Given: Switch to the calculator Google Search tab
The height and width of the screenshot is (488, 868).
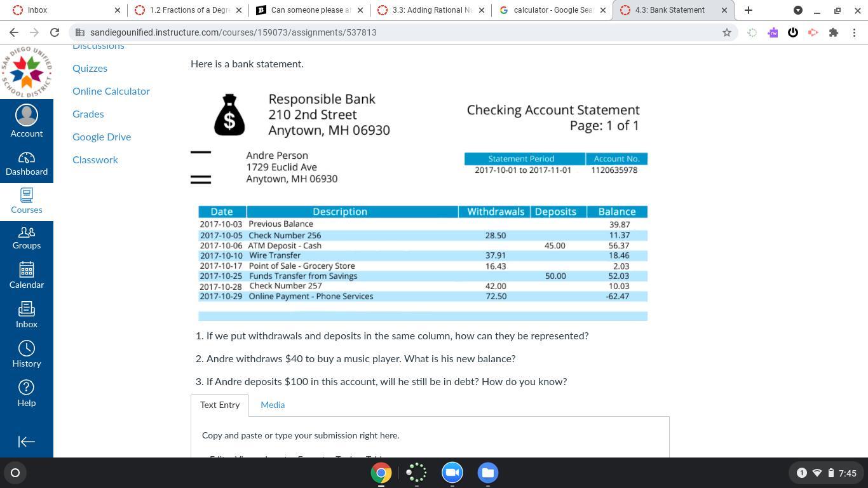Looking at the screenshot, I should click(553, 10).
